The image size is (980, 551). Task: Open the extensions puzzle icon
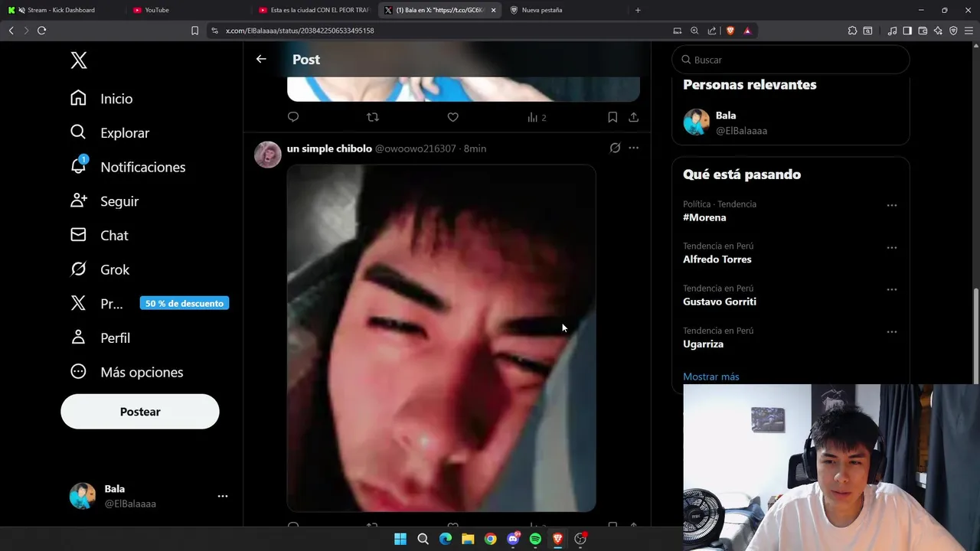coord(852,31)
